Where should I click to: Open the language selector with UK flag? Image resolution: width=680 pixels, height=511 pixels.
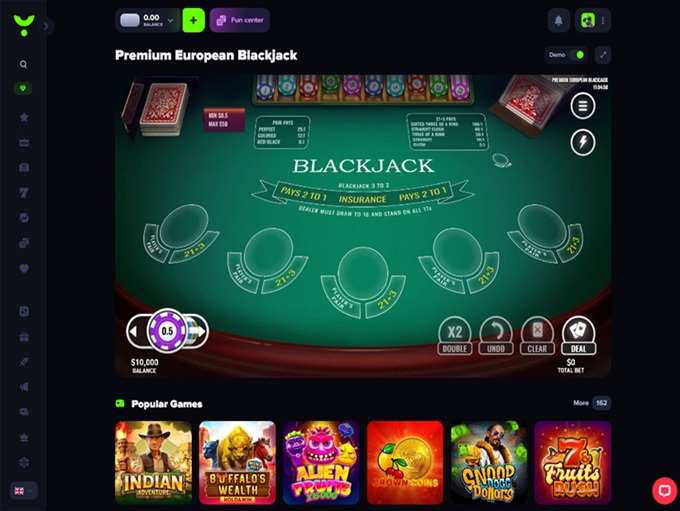pos(23,491)
